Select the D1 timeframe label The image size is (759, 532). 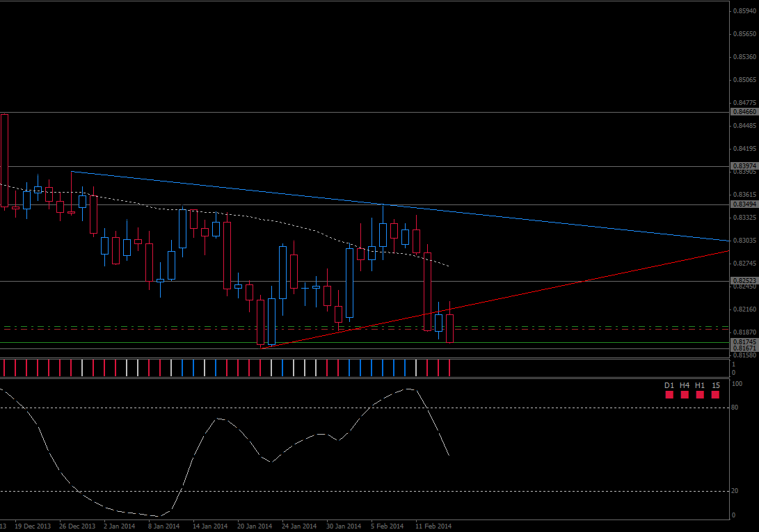pos(669,385)
